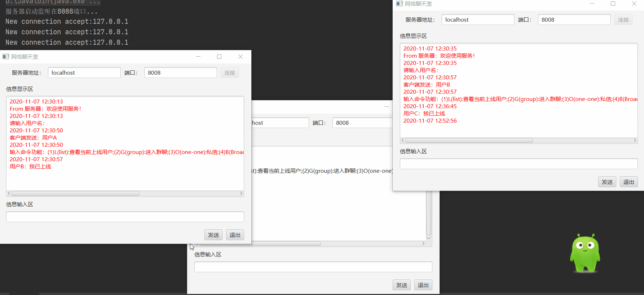The height and width of the screenshot is (295, 644).
Task: Click the partly hidden host address field in the middle window
Action: click(280, 123)
